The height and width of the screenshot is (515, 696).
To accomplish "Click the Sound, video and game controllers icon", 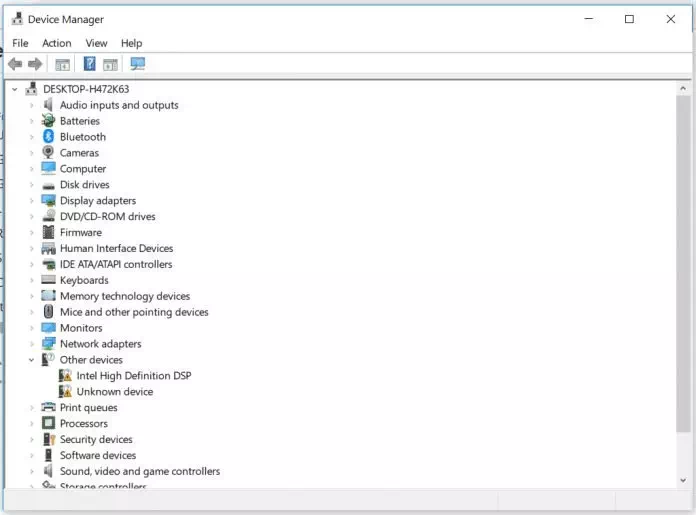I will pyautogui.click(x=48, y=471).
